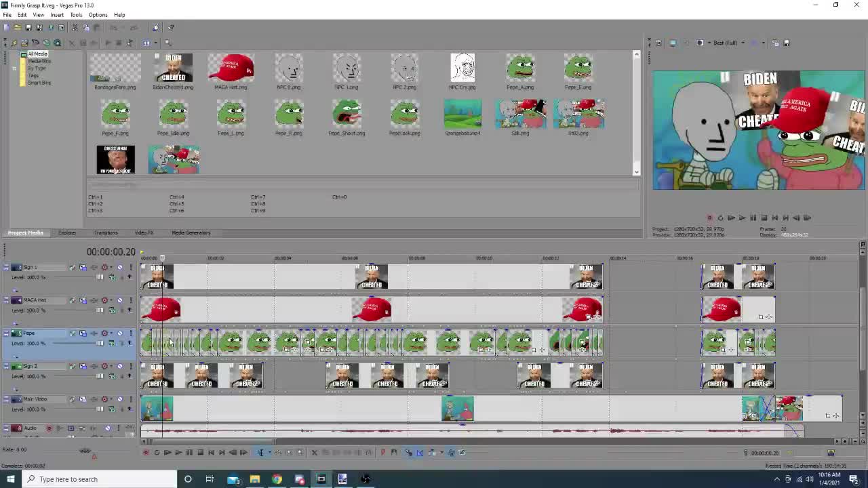Click the Import Media icon in Project Media
Image resolution: width=868 pixels, height=488 pixels.
[x=24, y=43]
